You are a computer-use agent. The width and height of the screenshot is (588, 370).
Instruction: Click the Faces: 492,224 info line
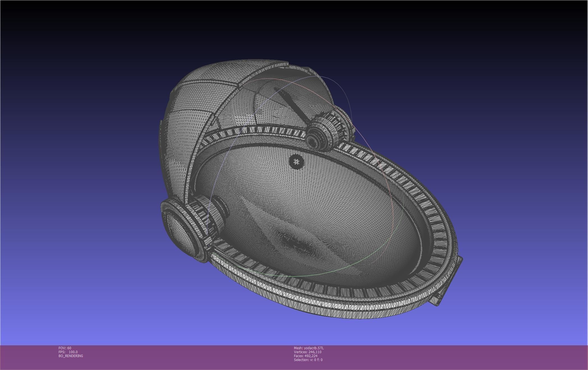[306, 356]
